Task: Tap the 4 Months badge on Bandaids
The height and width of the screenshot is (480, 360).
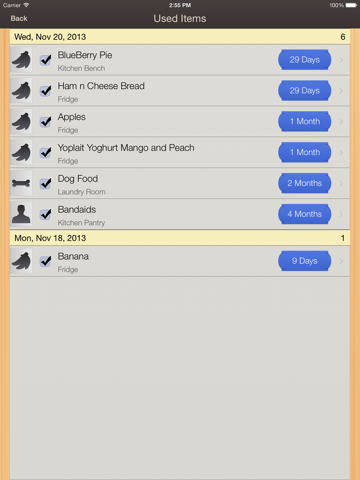Action: pyautogui.click(x=305, y=214)
